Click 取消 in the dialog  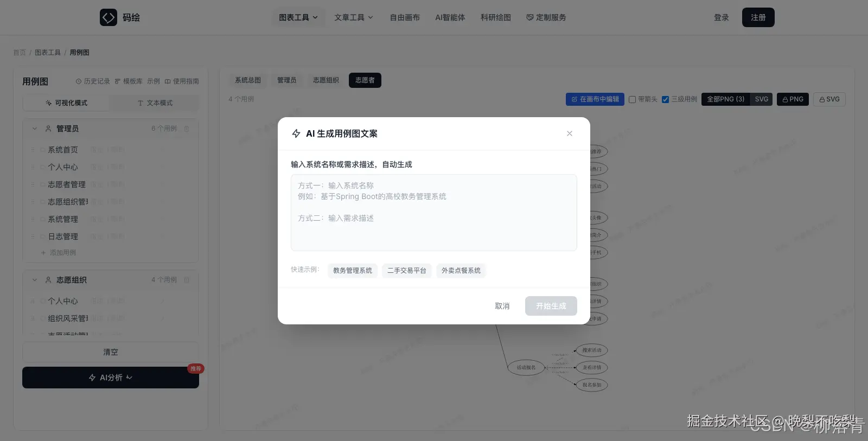tap(502, 306)
